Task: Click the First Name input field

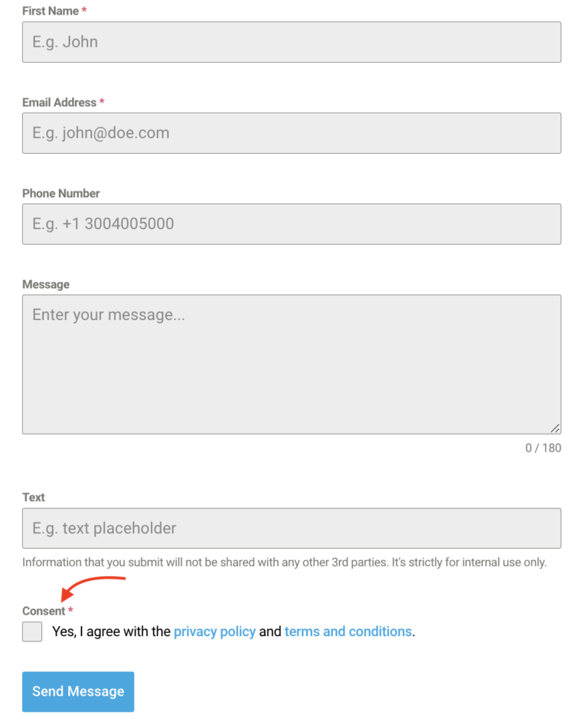Action: click(x=291, y=42)
